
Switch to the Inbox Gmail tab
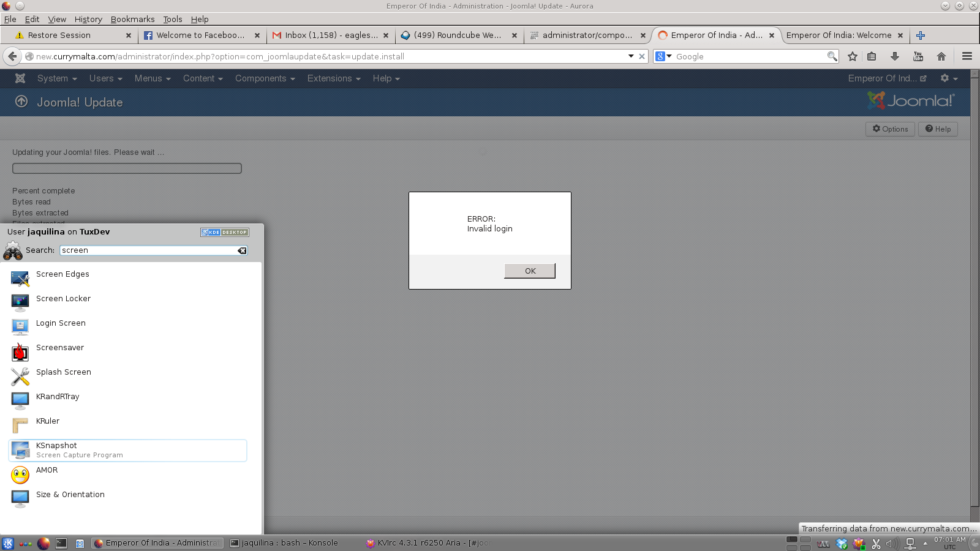pos(331,36)
